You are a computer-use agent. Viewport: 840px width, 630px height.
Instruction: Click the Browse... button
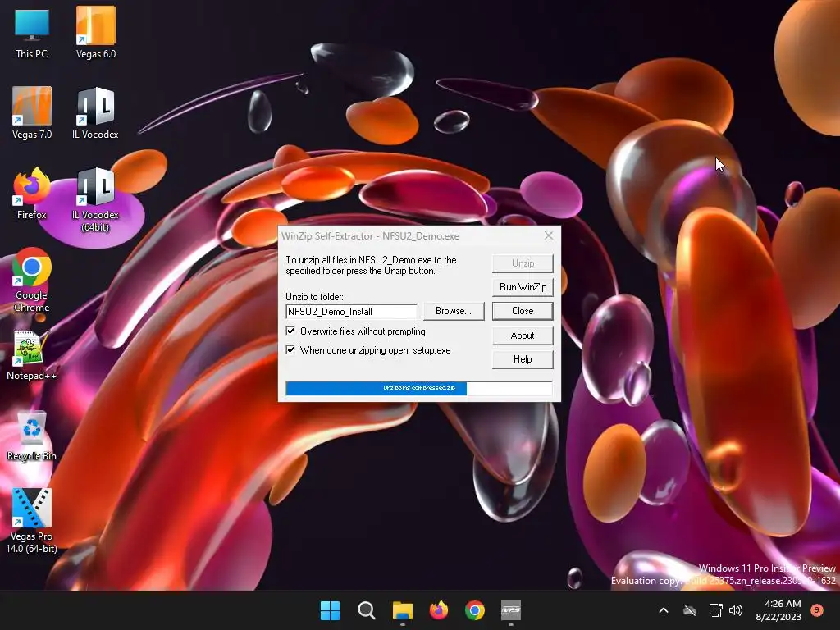[x=454, y=311]
